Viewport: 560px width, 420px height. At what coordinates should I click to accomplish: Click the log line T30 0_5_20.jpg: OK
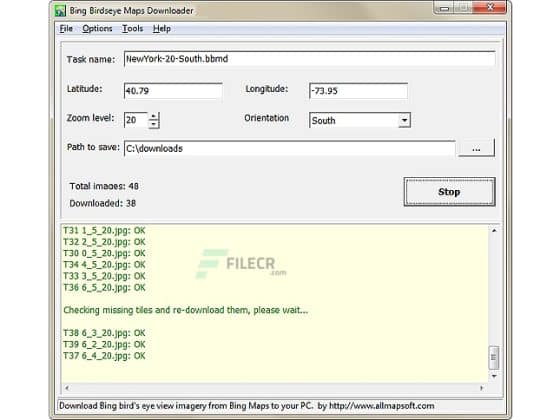(104, 254)
